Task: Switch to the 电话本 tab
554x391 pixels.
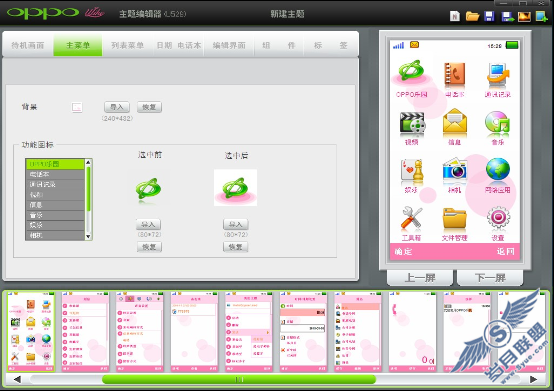Action: [189, 45]
